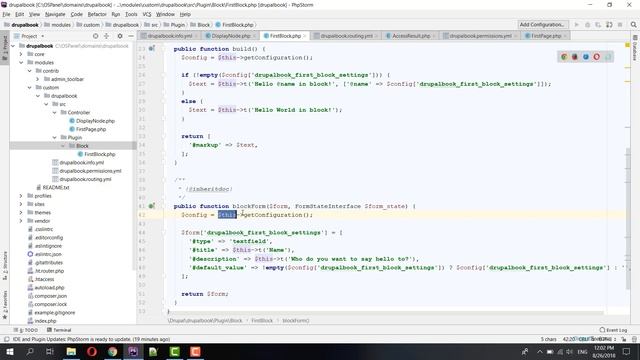Click override gutter icon beside blockForm function

click(151, 206)
